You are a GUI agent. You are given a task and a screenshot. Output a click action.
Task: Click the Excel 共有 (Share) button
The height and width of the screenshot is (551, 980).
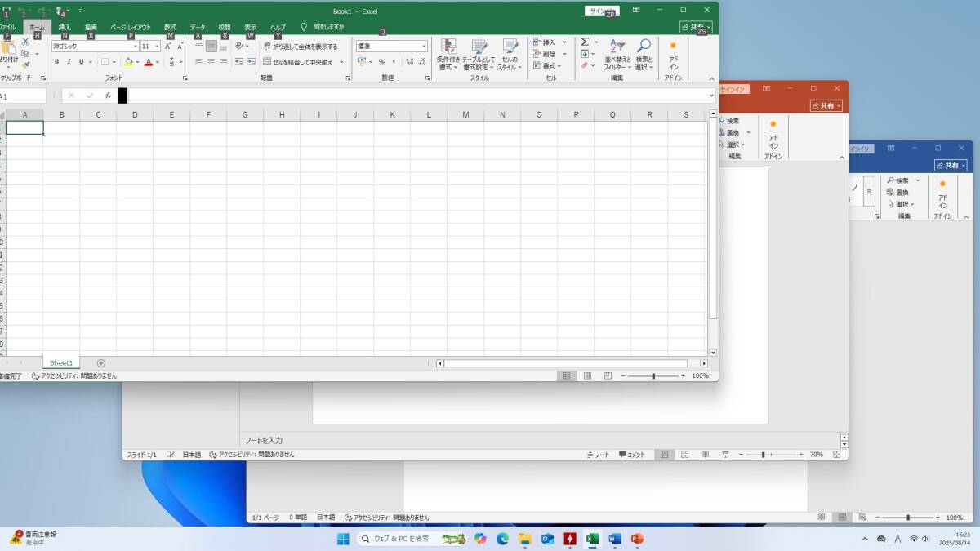(695, 27)
